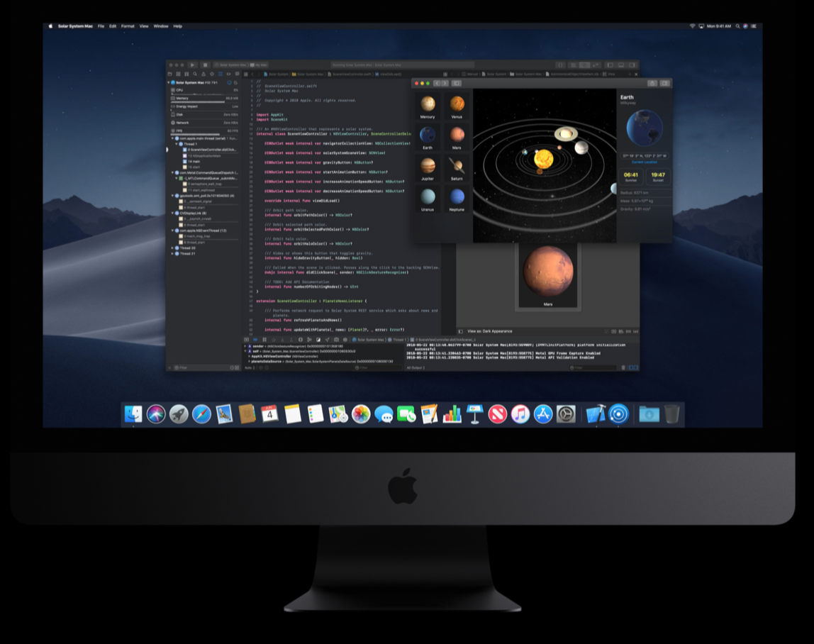Toggle the Xcode navigator panel visibility
This screenshot has width=814, height=644.
pyautogui.click(x=610, y=65)
